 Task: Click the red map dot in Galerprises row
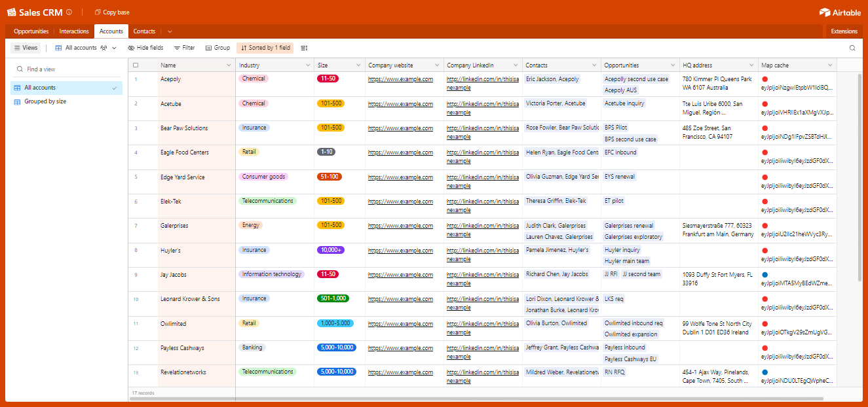coord(764,226)
